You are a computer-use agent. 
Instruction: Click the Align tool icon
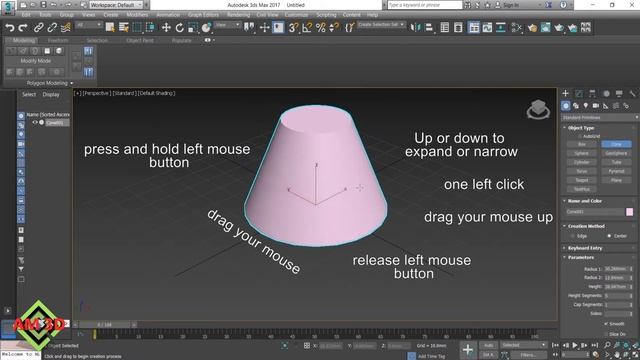click(429, 27)
